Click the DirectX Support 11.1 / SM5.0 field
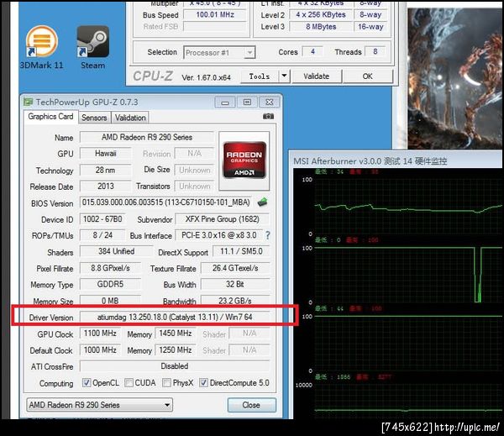This screenshot has height=436, width=504. (x=241, y=251)
